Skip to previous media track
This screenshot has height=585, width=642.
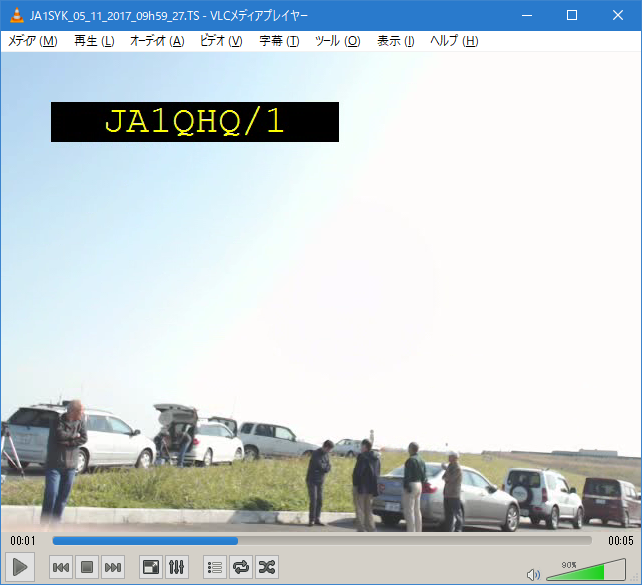click(x=61, y=567)
